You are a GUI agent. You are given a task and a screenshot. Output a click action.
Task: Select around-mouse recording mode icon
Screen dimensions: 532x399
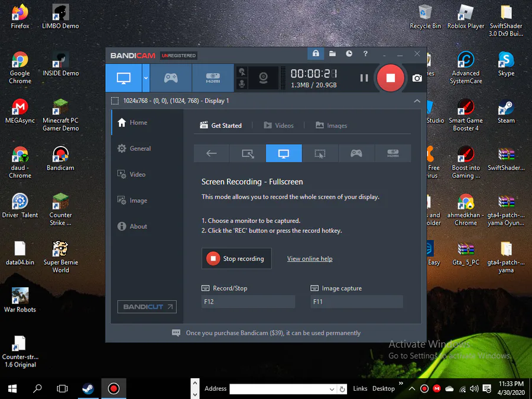[320, 153]
